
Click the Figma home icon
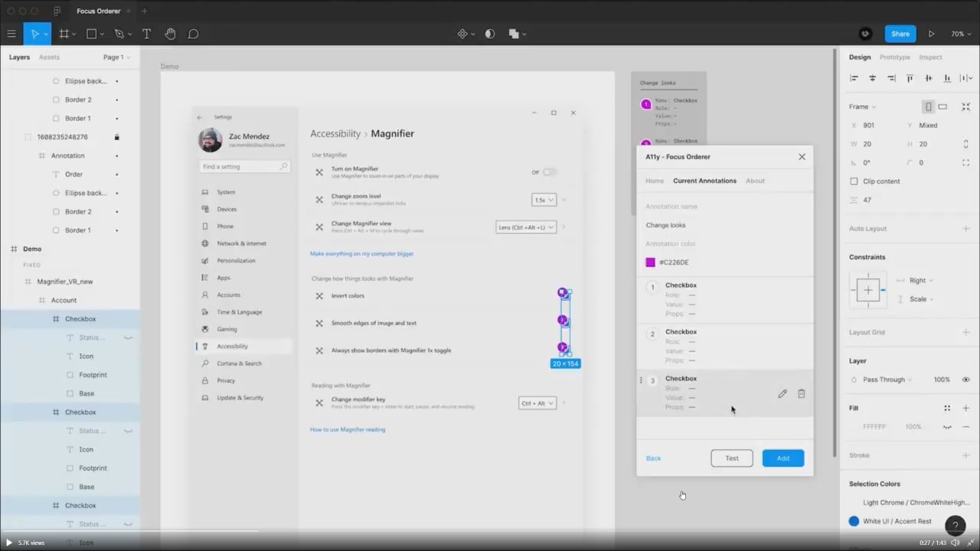[57, 11]
